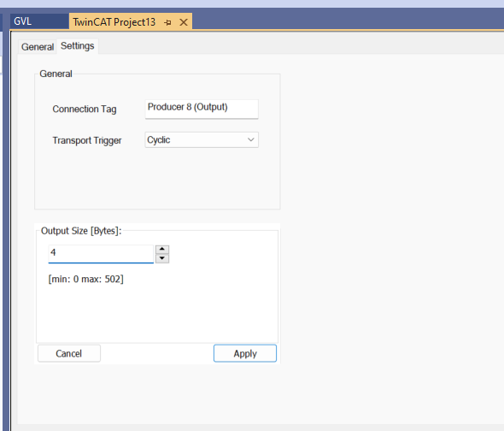Pin the TwinCAT Project13 document tab
Image resolution: width=504 pixels, height=431 pixels.
tap(167, 22)
